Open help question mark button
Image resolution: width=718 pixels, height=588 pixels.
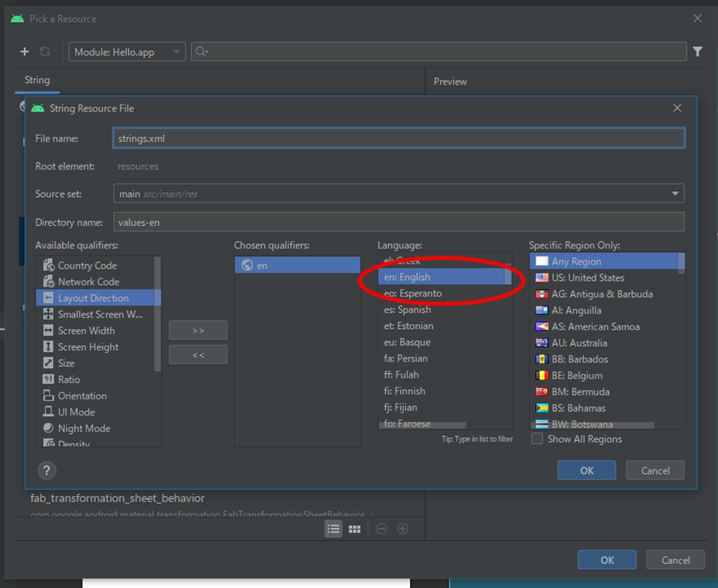(47, 470)
